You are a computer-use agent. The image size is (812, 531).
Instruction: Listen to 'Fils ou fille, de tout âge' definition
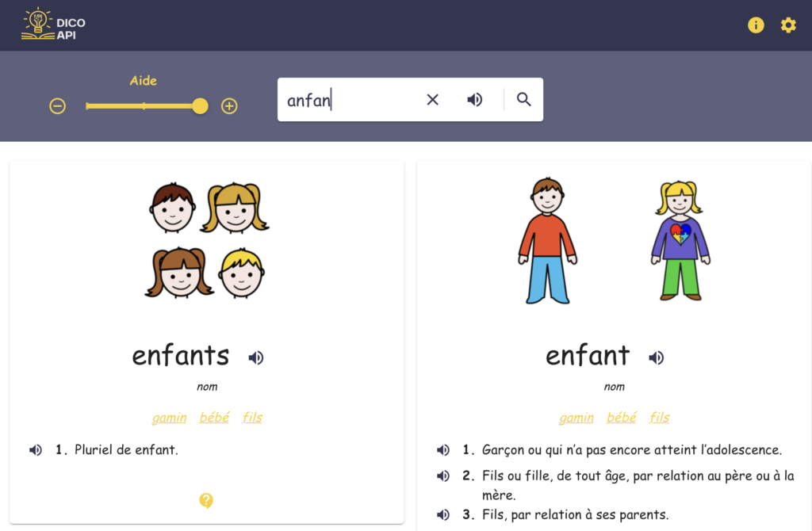pyautogui.click(x=442, y=476)
